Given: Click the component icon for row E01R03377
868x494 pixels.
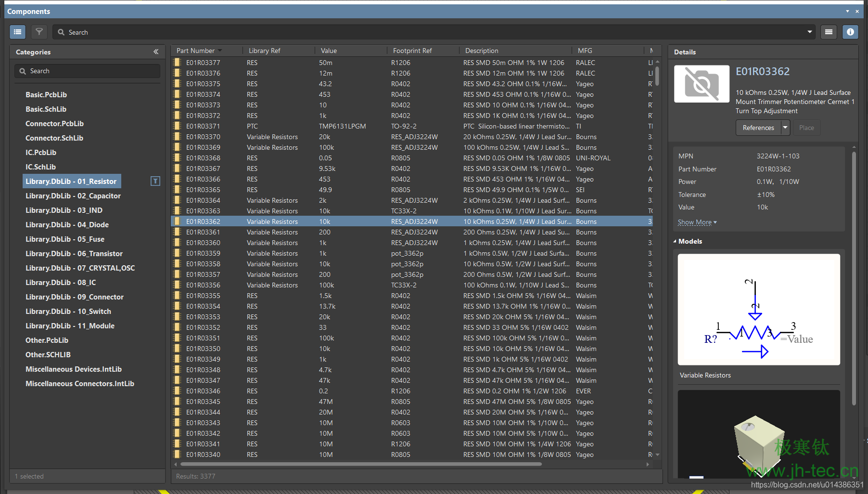Looking at the screenshot, I should pos(177,63).
